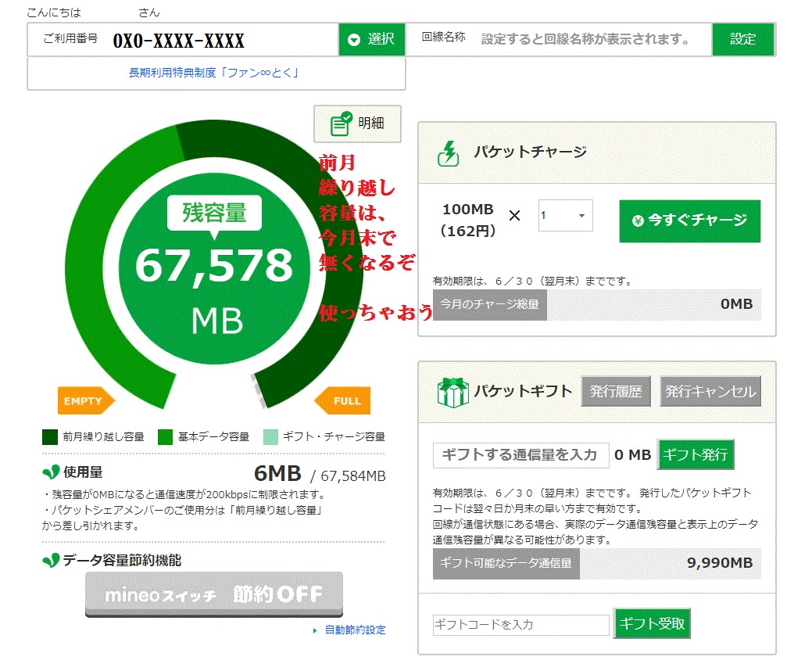Click the パケットギフト gift box icon
The width and height of the screenshot is (812, 671).
point(452,391)
